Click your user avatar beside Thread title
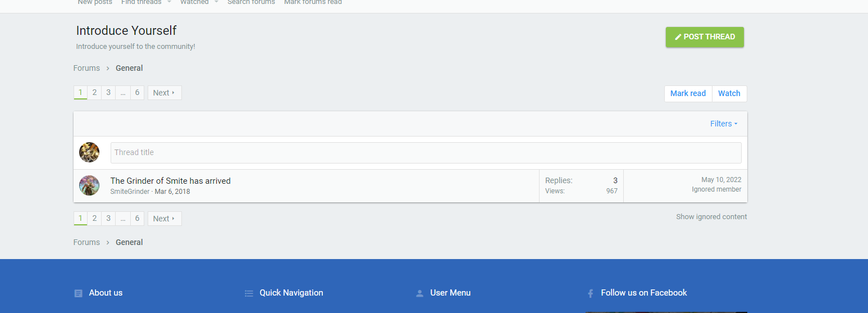 tap(89, 152)
